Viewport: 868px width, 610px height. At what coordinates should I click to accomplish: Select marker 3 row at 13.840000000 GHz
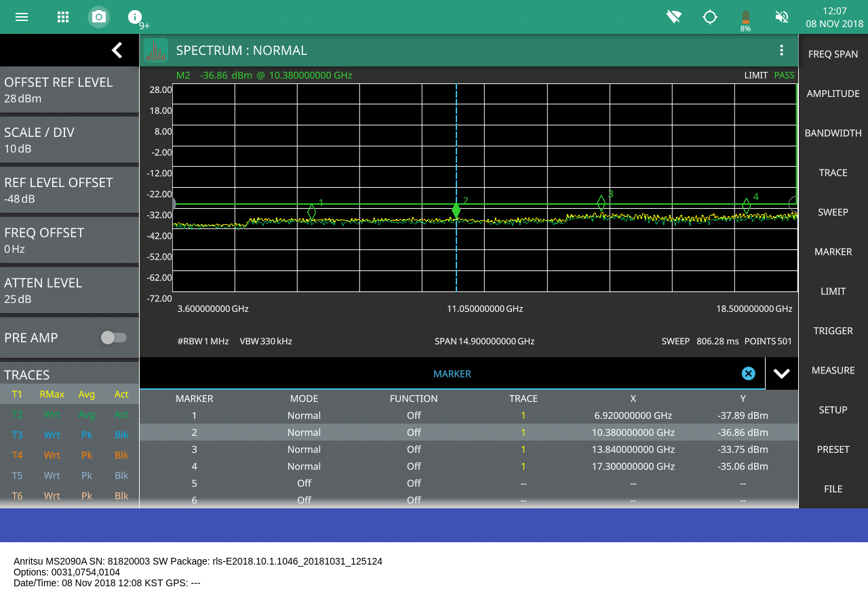click(x=469, y=449)
